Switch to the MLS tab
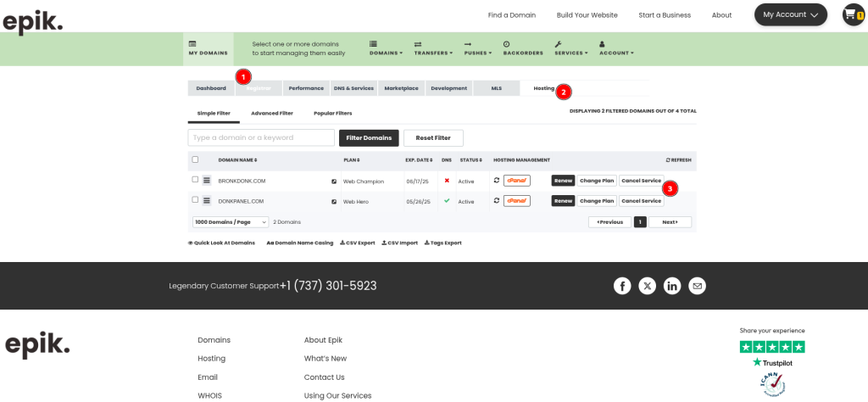This screenshot has width=868, height=402. pos(497,88)
